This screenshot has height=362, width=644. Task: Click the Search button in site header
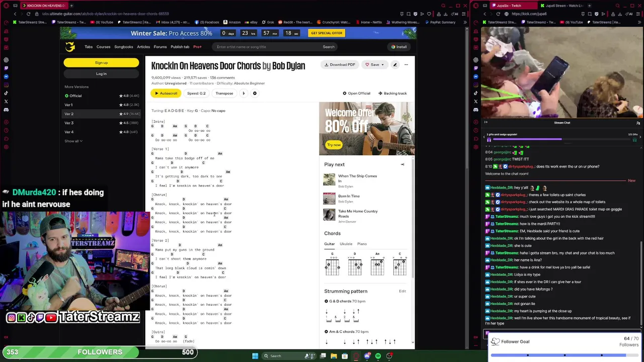point(329,47)
